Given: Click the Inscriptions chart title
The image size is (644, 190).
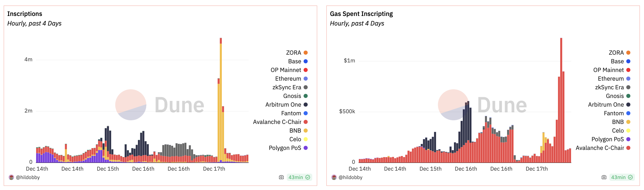Looking at the screenshot, I should click(x=25, y=14).
